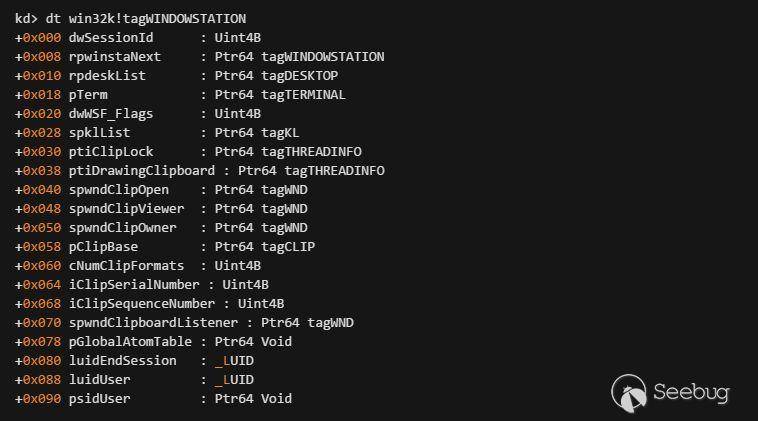This screenshot has width=758, height=421.
Task: Select the tagTERMINAL type text
Action: point(304,94)
